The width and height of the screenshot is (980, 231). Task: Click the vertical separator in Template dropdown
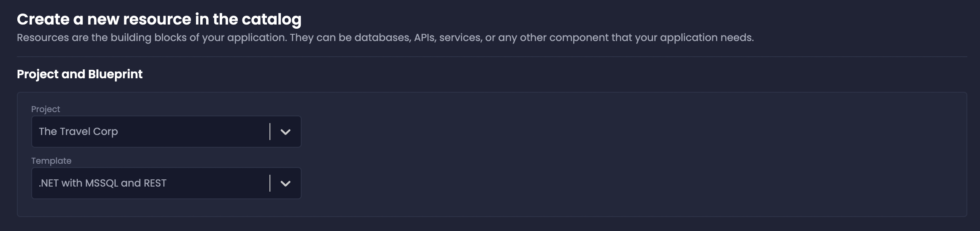pyautogui.click(x=270, y=183)
